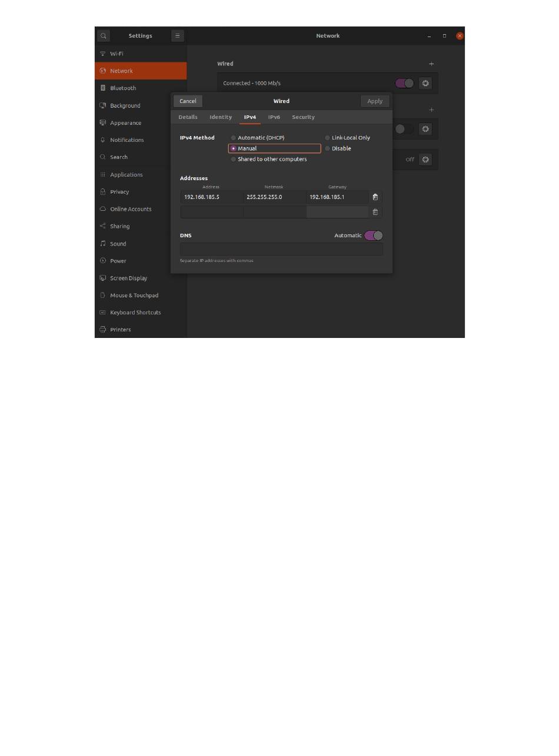Toggle the wired connection switch

(405, 83)
